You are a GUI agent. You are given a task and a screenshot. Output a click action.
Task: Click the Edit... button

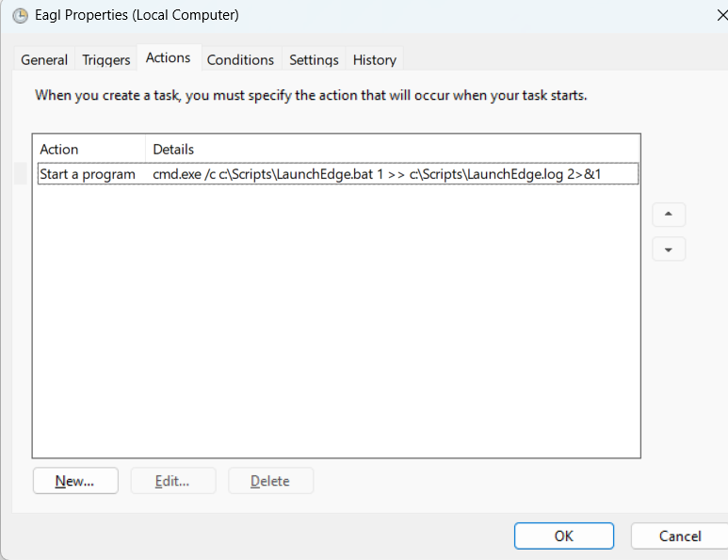(x=172, y=481)
